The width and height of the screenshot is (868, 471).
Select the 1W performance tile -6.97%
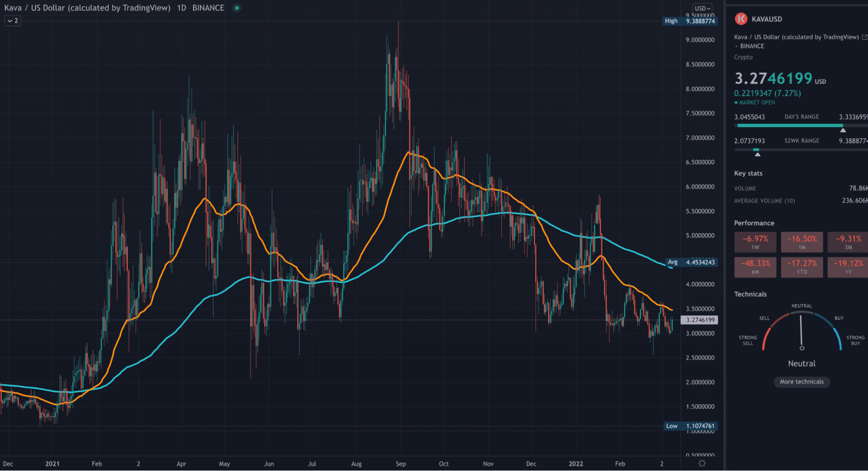pyautogui.click(x=755, y=242)
